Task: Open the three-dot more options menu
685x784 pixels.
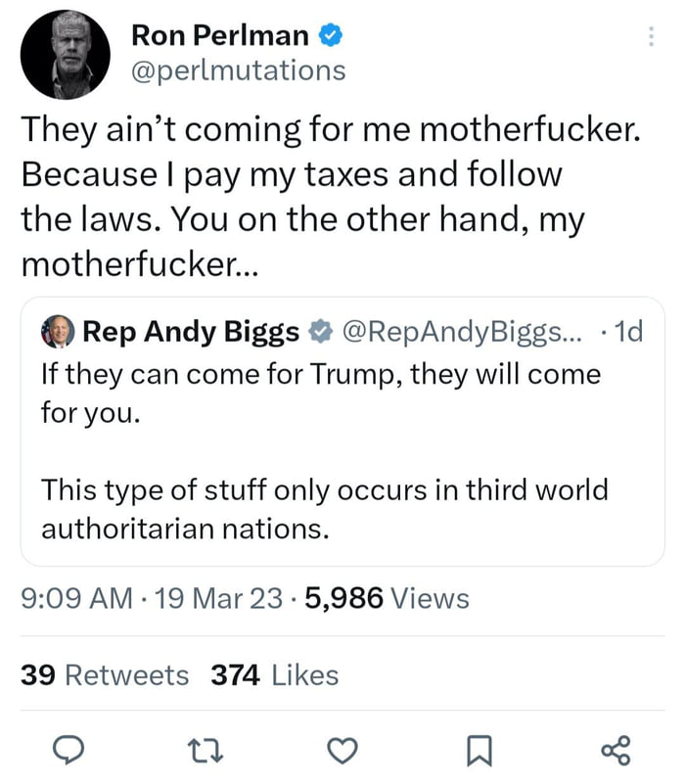Action: click(x=651, y=36)
